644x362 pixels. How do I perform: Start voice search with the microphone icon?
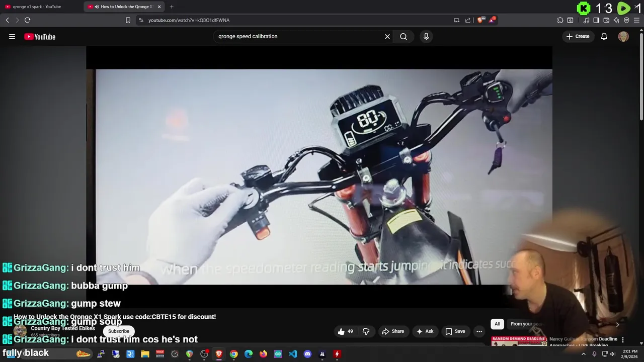tap(426, 36)
